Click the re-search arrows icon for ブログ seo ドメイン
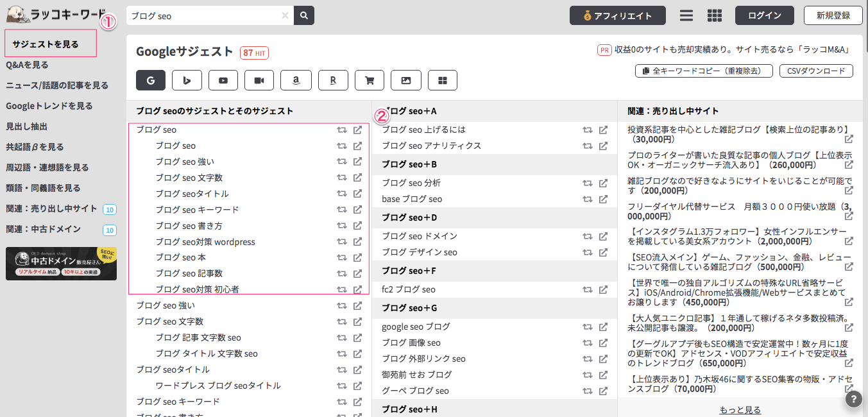This screenshot has height=417, width=868. [x=588, y=236]
